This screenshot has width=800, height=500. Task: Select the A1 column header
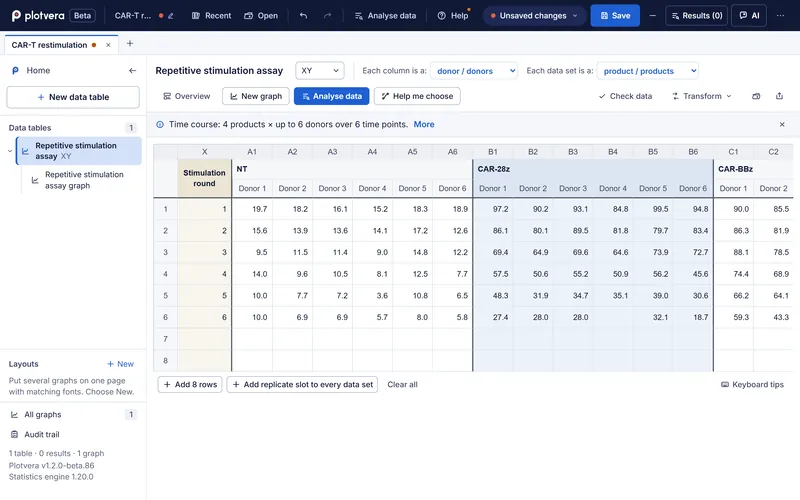tap(252, 152)
